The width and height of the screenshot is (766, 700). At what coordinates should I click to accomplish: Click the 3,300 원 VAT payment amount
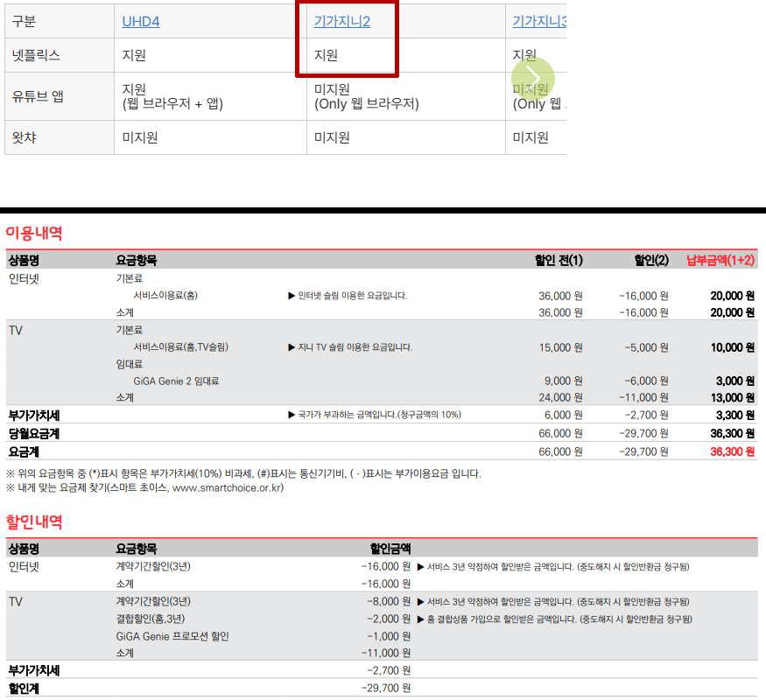coord(734,415)
